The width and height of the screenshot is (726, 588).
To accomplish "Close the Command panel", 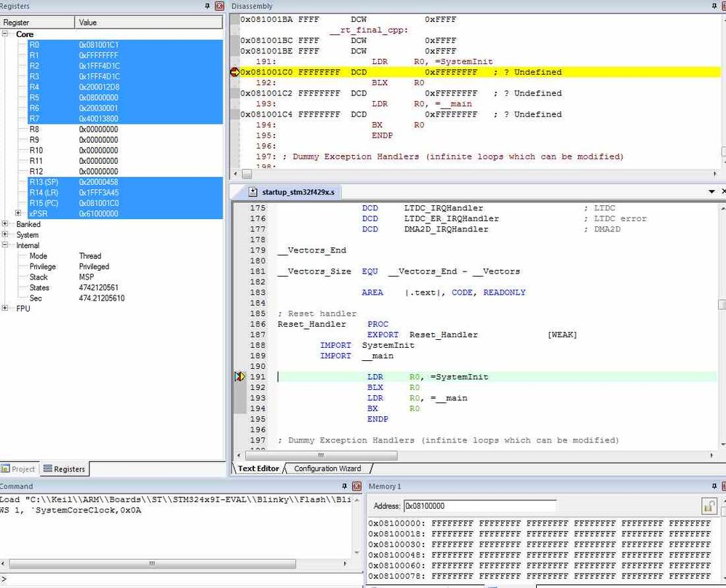I will coord(356,486).
